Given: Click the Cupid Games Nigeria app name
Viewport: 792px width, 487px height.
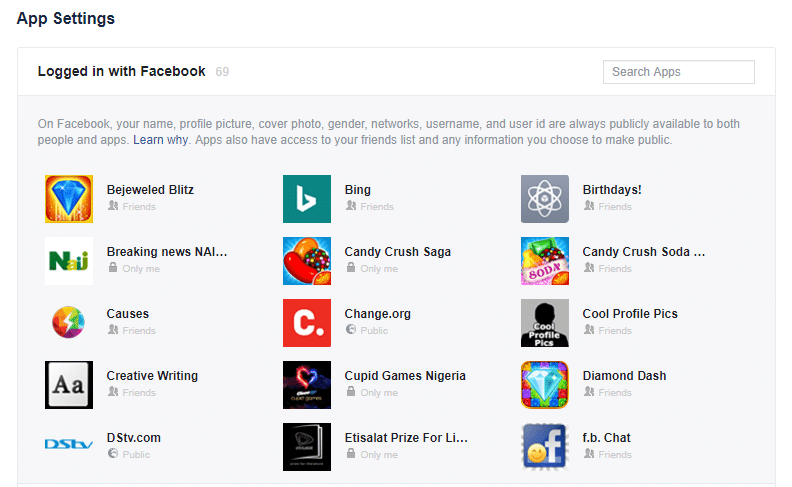Looking at the screenshot, I should tap(405, 376).
